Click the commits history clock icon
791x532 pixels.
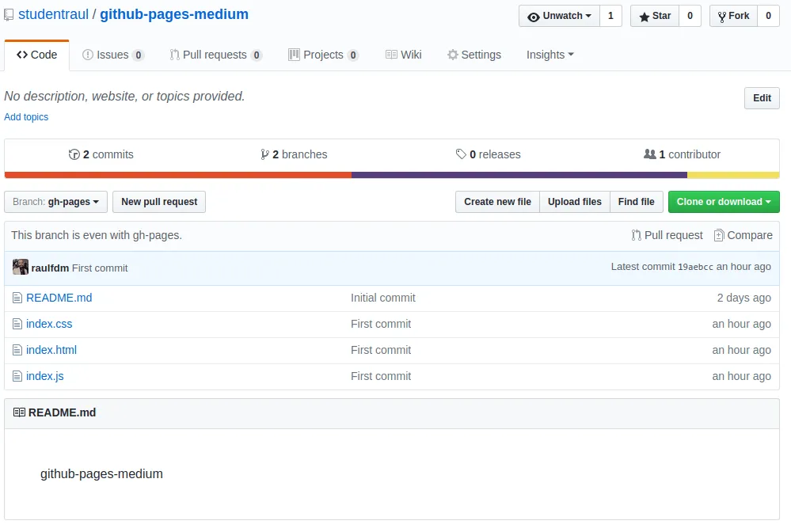[74, 154]
